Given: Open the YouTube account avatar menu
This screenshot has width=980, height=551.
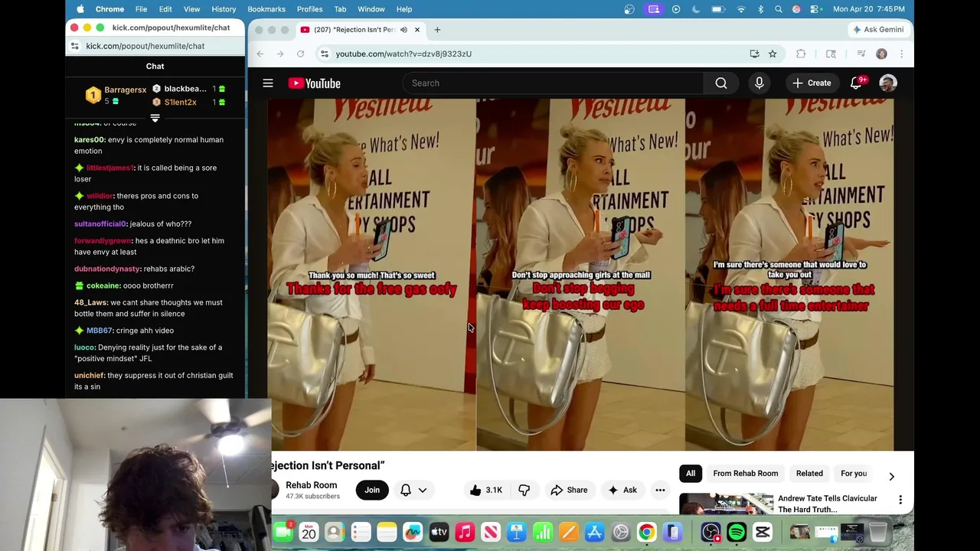Looking at the screenshot, I should coord(888,83).
